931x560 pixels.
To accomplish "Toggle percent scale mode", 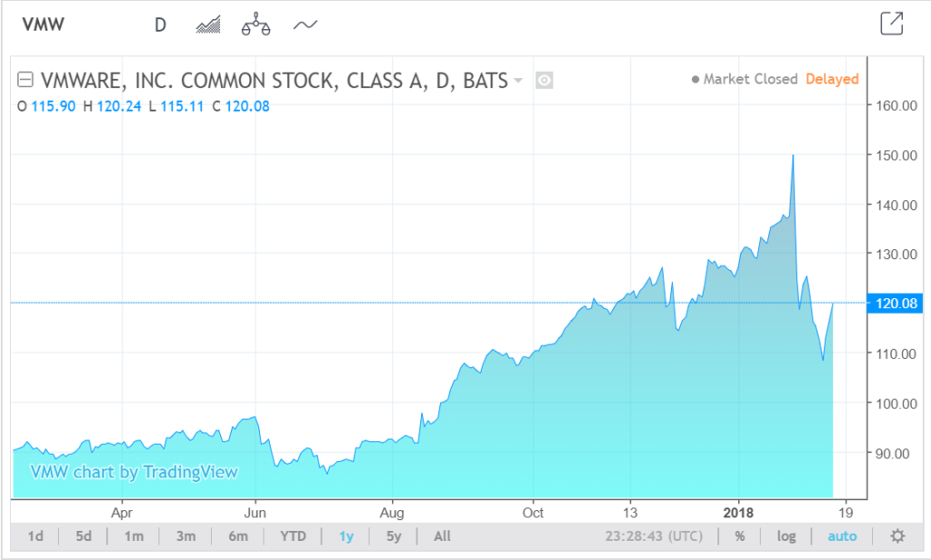I will (740, 536).
